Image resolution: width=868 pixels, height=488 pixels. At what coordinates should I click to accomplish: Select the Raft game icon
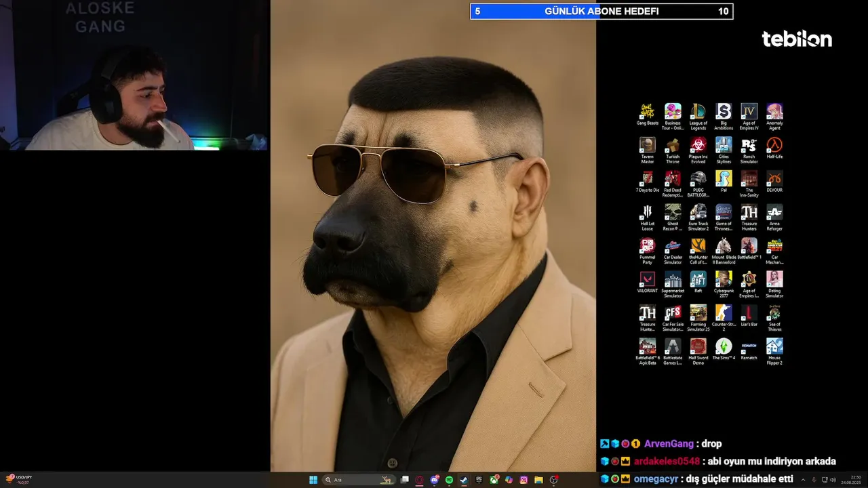tap(698, 282)
